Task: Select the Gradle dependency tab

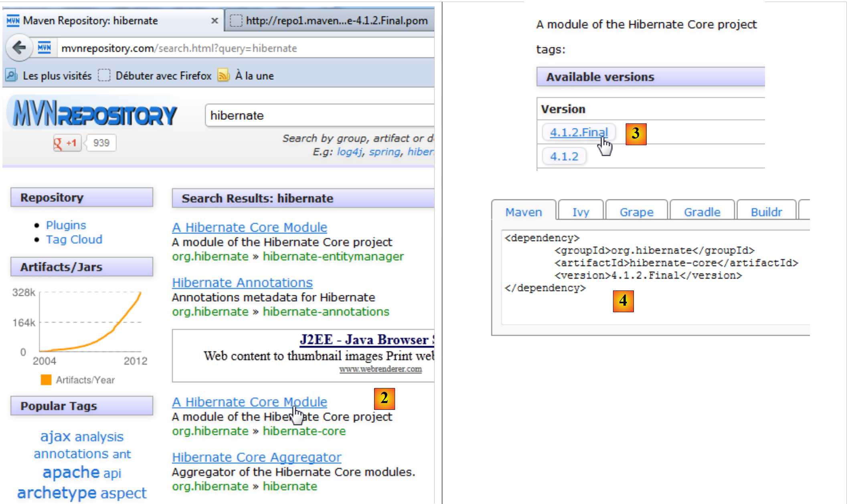Action: (x=702, y=212)
